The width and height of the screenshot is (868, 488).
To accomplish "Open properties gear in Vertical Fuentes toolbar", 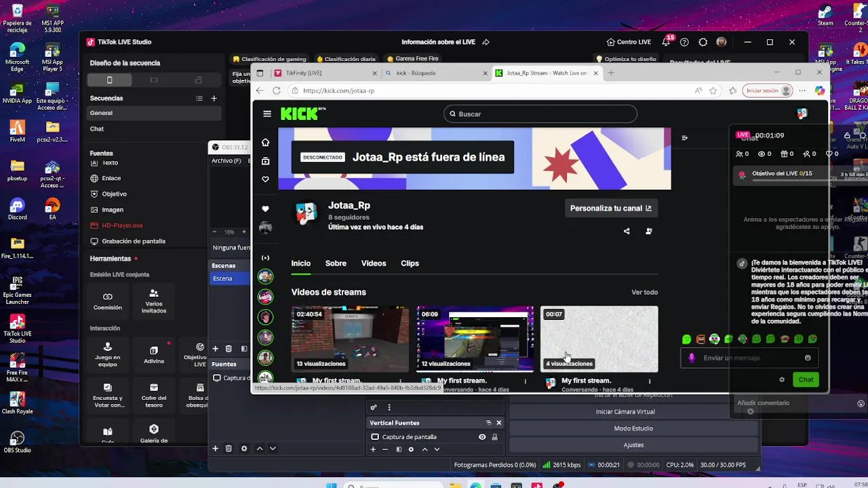I will (411, 449).
